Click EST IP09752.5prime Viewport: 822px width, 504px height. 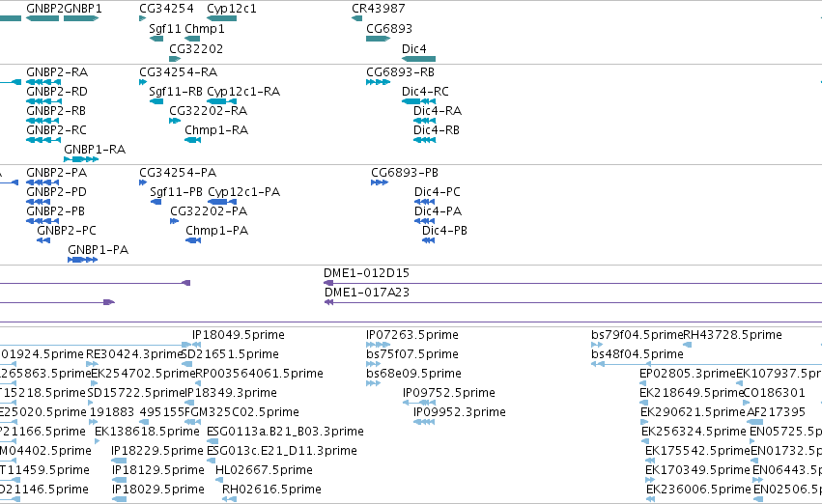(449, 393)
